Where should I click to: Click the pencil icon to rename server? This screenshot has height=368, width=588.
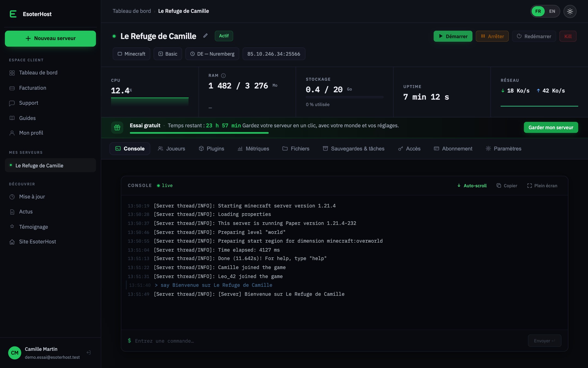point(206,36)
